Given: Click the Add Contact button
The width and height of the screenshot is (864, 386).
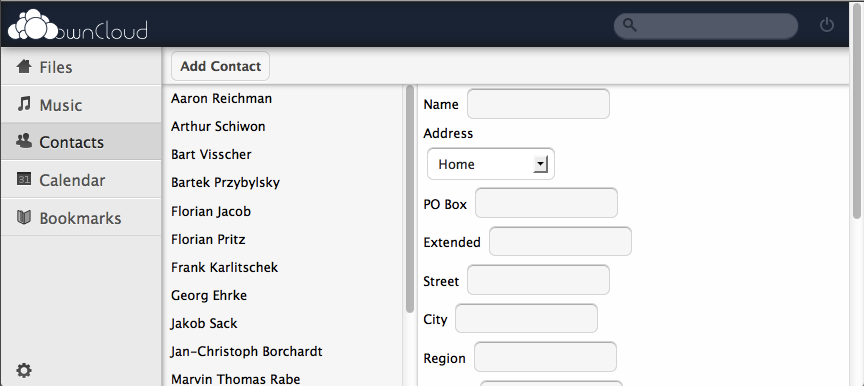Looking at the screenshot, I should click(x=220, y=66).
